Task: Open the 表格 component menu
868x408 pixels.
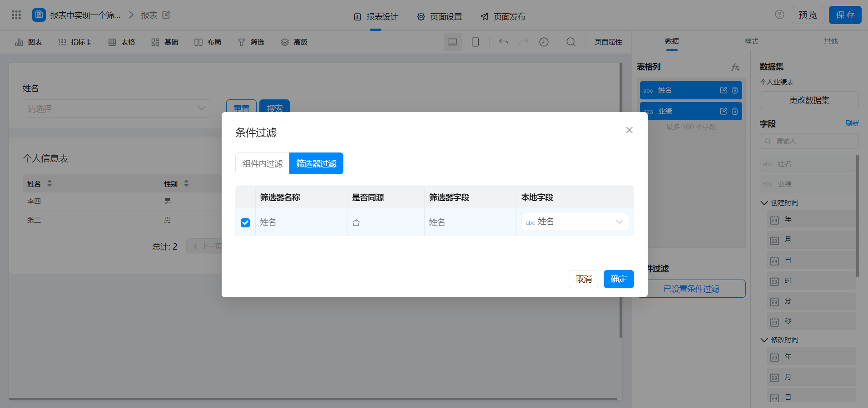Action: (x=122, y=42)
